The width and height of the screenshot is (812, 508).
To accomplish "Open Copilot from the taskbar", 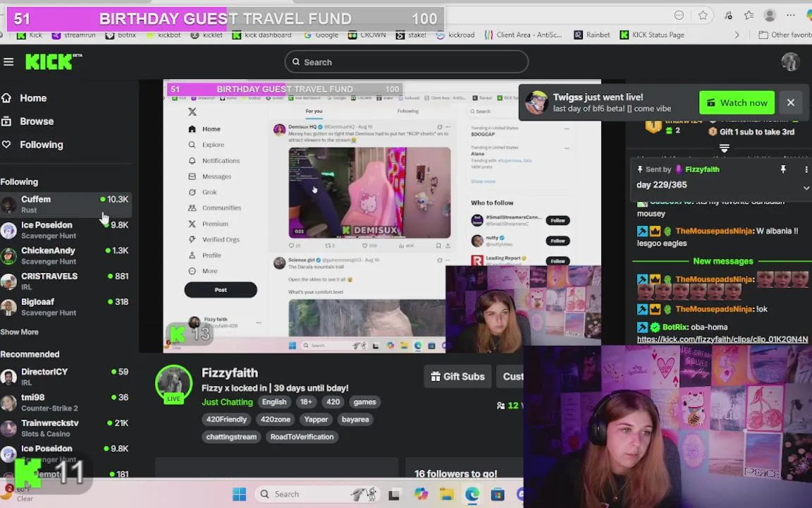I will (x=421, y=494).
